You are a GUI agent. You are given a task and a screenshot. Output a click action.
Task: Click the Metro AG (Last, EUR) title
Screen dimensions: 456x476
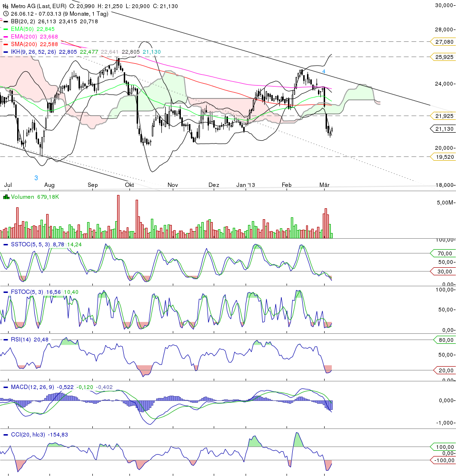click(39, 6)
